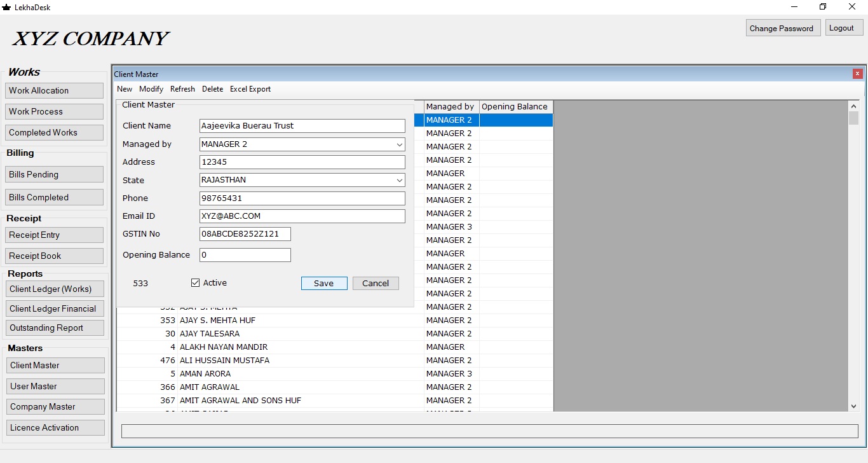Click the scroll up arrow of client list

(x=853, y=106)
